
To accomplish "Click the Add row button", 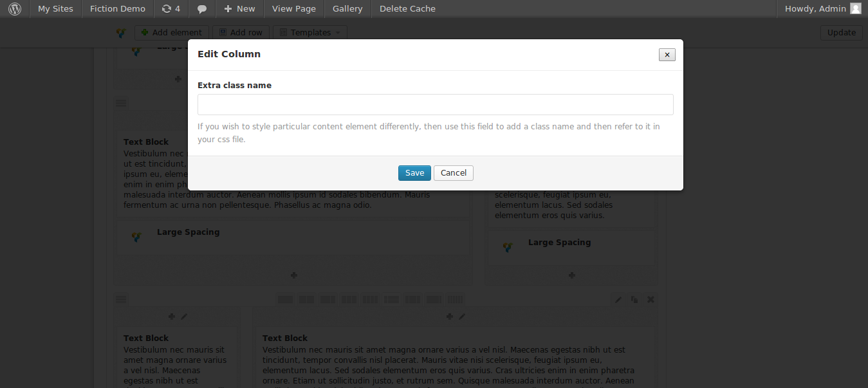I will [241, 32].
